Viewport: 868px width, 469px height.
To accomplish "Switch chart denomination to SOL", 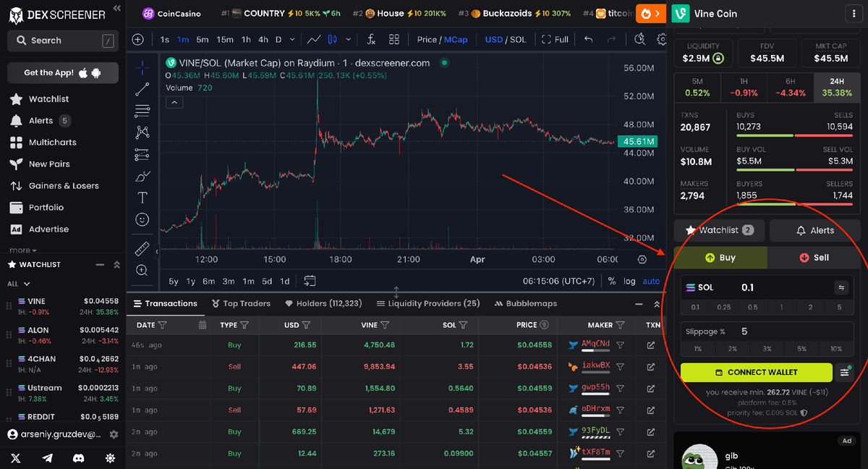I will point(518,40).
